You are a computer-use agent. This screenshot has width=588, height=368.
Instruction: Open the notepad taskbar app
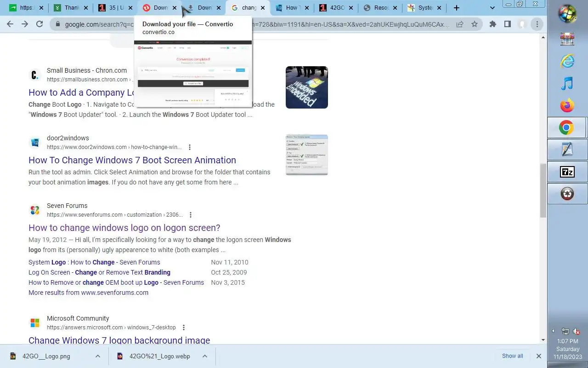pyautogui.click(x=567, y=149)
